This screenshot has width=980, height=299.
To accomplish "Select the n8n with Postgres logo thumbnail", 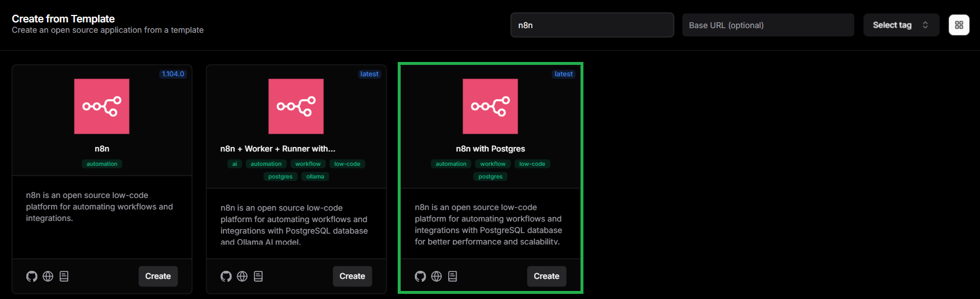I will (491, 107).
